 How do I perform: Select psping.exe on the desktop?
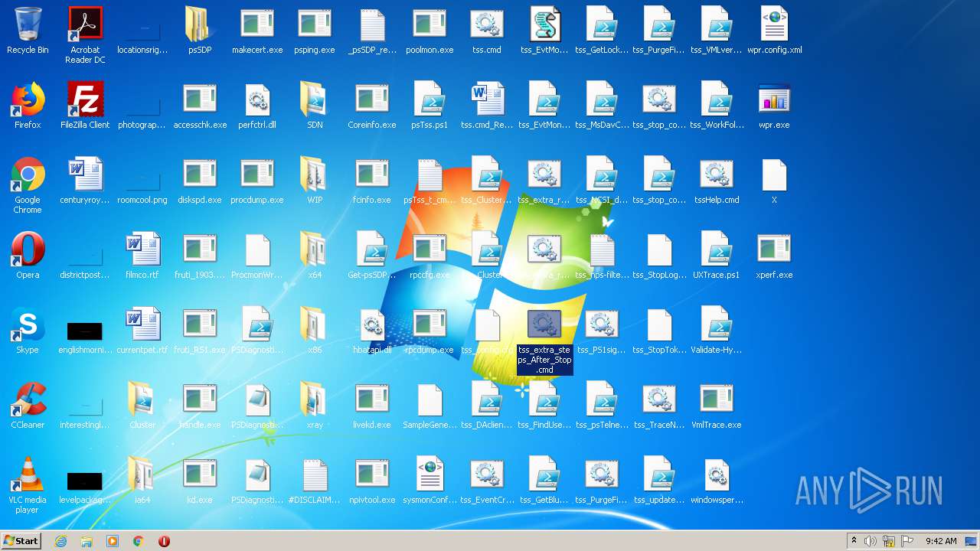(x=315, y=31)
